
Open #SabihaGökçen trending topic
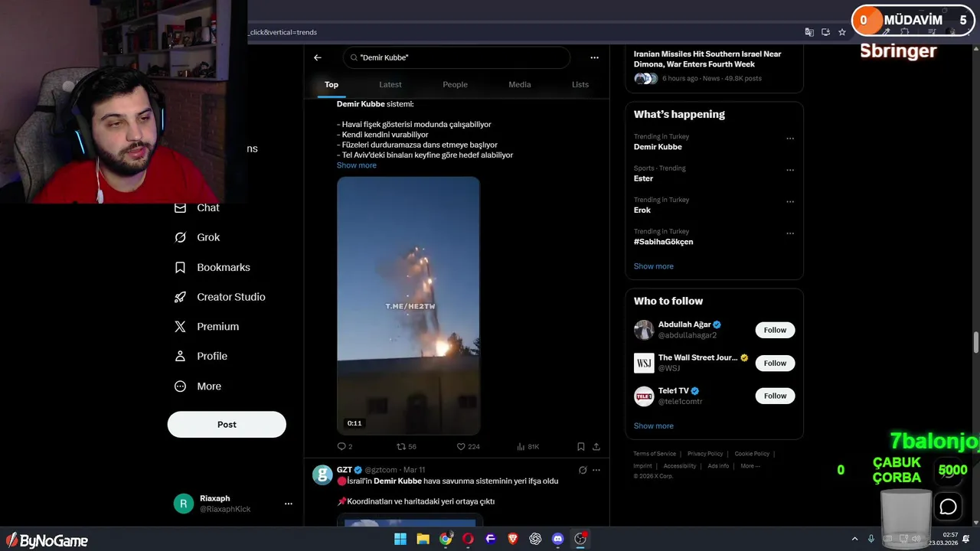[x=663, y=242]
